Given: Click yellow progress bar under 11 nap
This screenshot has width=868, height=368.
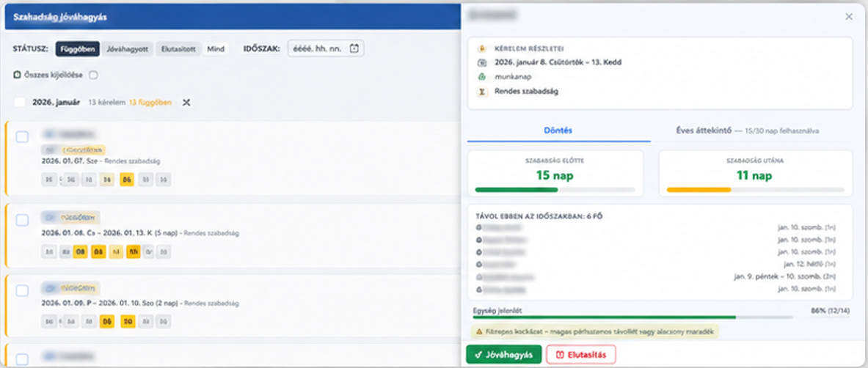Looking at the screenshot, I should tap(756, 190).
